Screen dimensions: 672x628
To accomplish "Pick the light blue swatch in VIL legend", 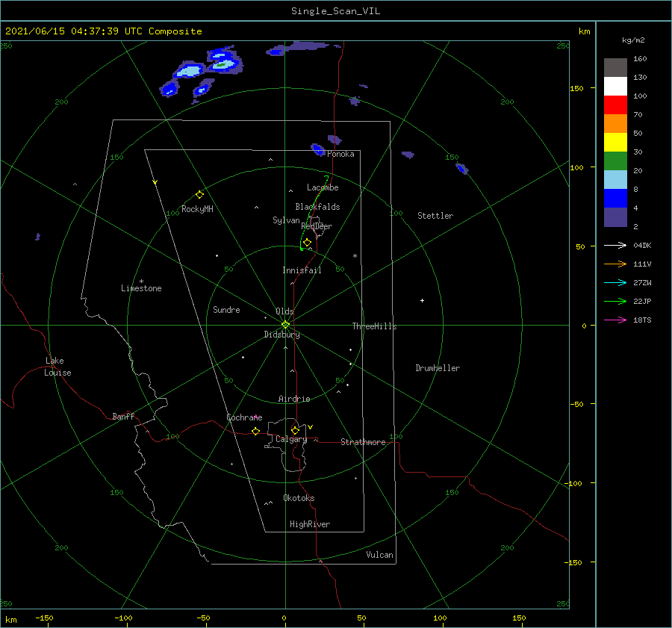I will 615,180.
